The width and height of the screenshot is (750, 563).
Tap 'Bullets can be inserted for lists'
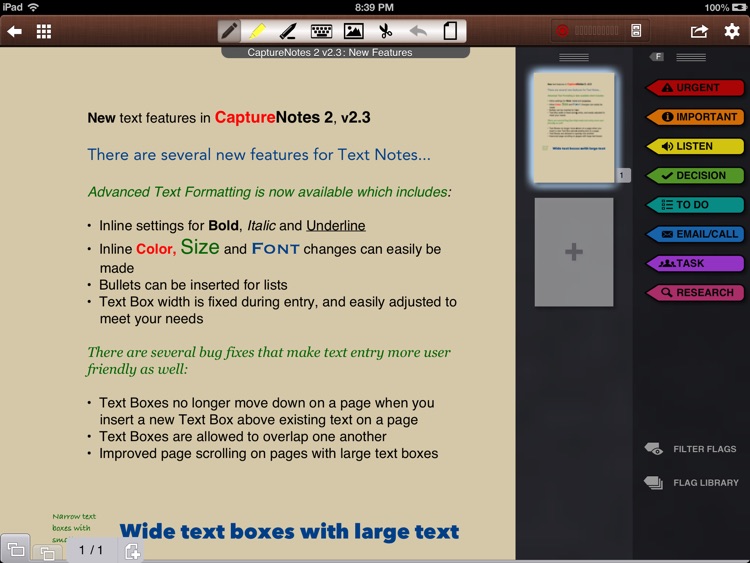(193, 285)
